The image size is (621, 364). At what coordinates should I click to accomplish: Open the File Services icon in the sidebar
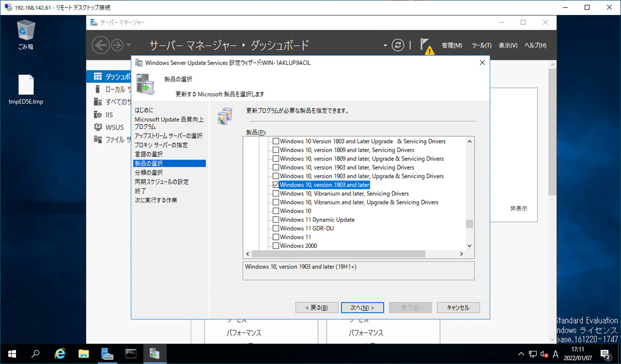(x=98, y=140)
